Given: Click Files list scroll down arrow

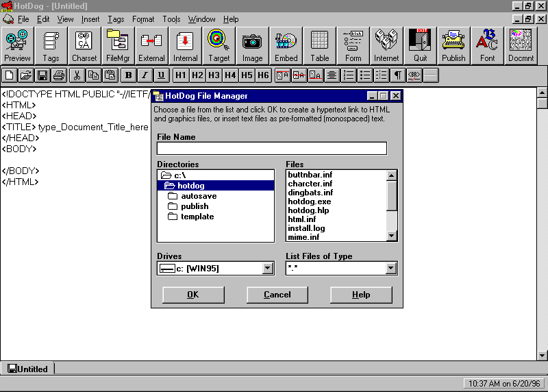Looking at the screenshot, I should click(x=391, y=236).
